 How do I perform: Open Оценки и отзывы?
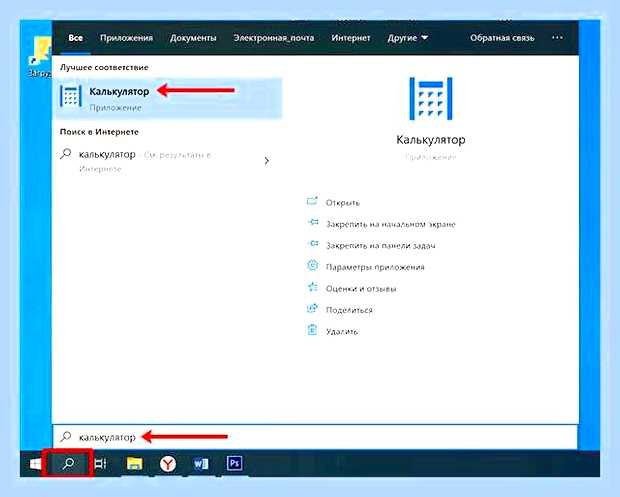coord(361,289)
